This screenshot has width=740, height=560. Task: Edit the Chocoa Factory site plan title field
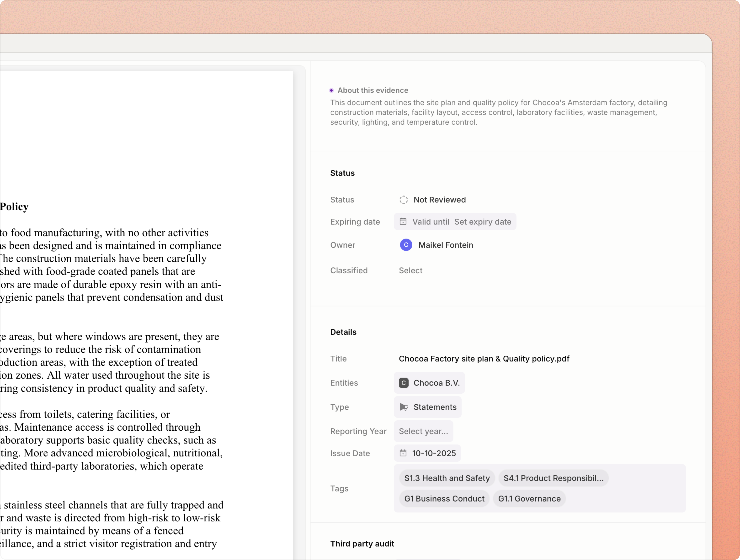[x=484, y=359]
